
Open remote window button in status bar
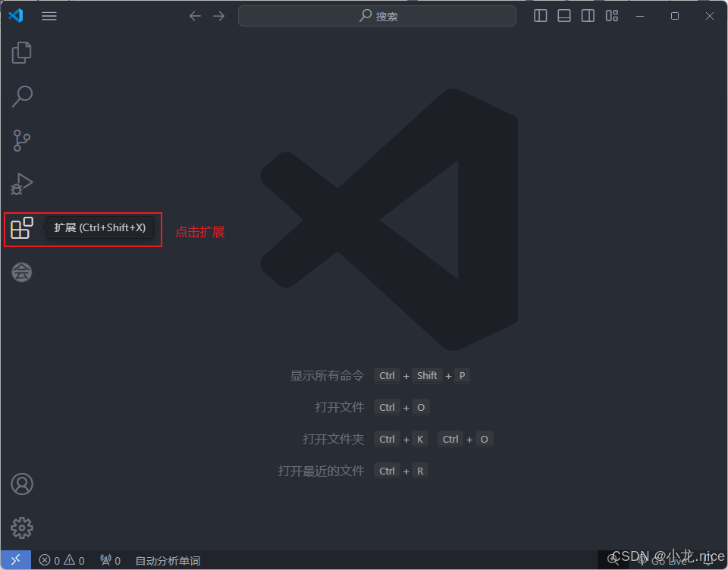coord(16,560)
